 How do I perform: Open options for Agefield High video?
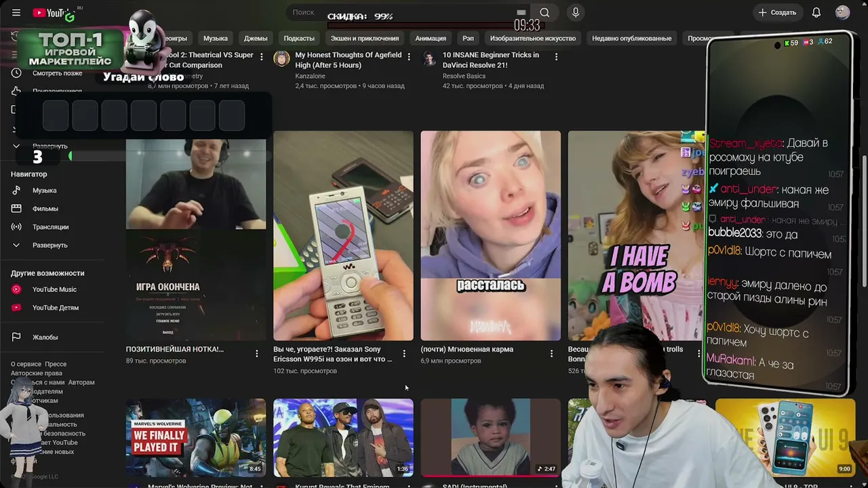tap(408, 57)
